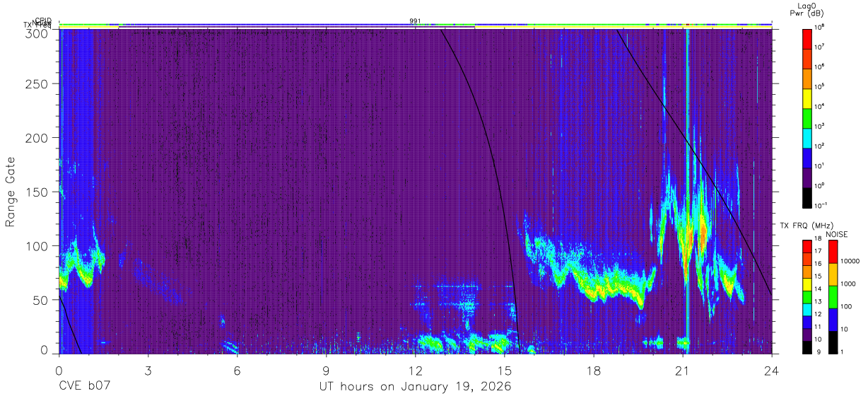Screen dimensions: 868x401
Task: Click the '200' tick on the Range Gate axis
Action: [37, 138]
